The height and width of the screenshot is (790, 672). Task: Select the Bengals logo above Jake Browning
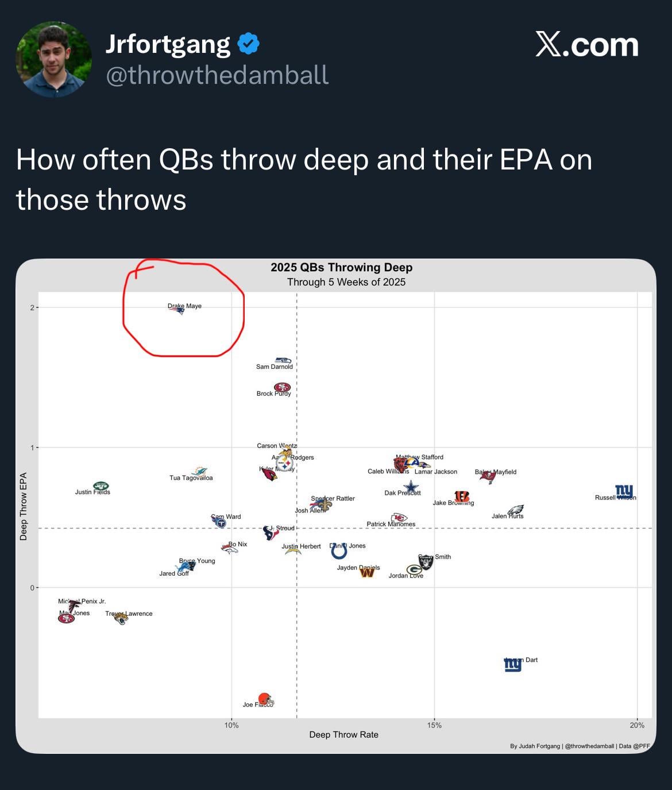[462, 496]
